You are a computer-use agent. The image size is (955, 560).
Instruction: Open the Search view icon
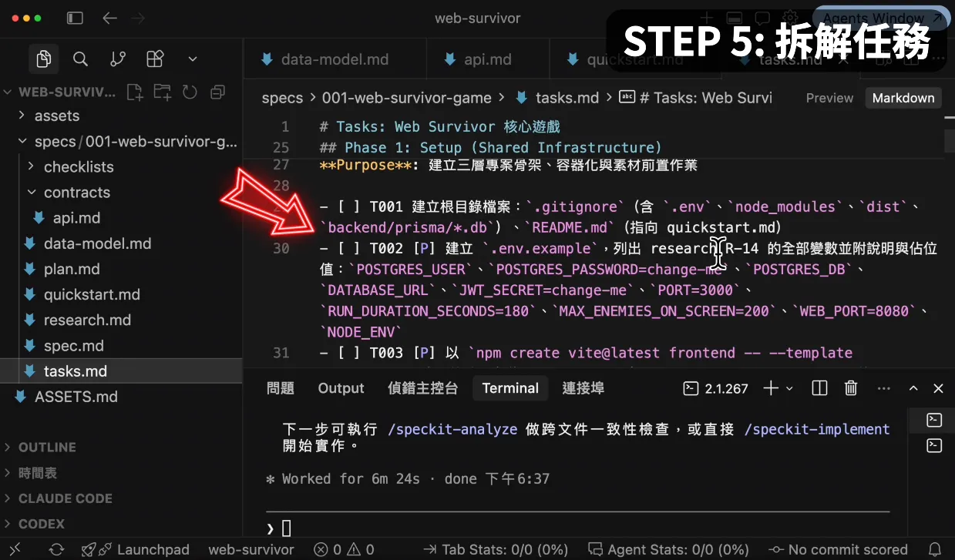(80, 59)
